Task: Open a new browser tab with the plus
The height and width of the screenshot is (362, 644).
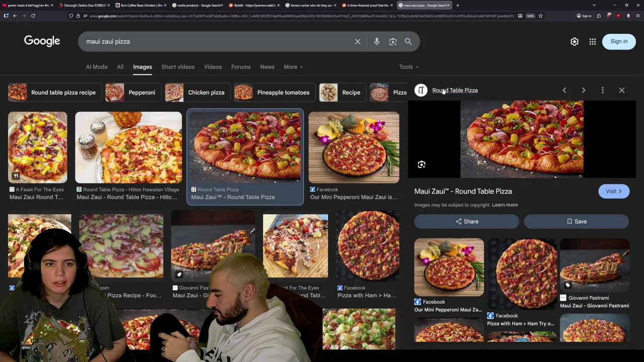Action: point(457,5)
